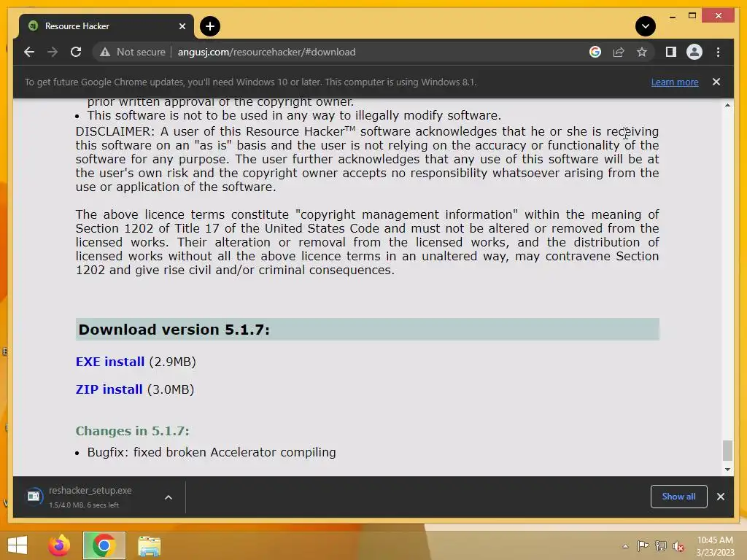Click the 'Changes in 5.1.7:' heading
The height and width of the screenshot is (560, 747).
click(133, 431)
